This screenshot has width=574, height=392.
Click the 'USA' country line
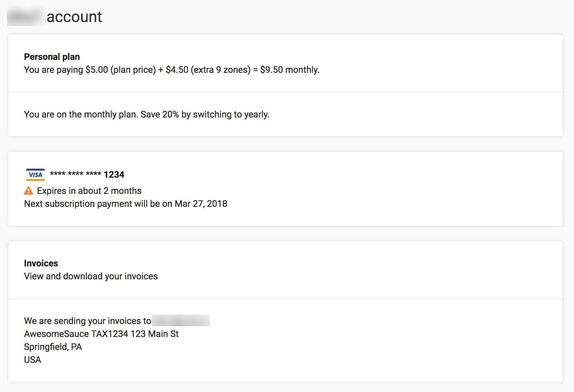33,360
